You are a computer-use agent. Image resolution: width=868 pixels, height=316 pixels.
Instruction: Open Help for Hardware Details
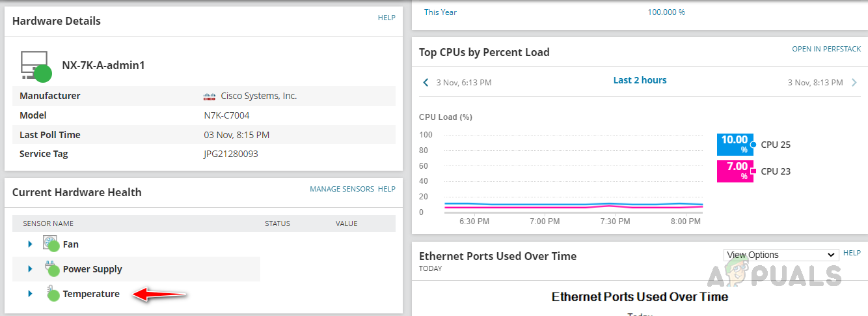pyautogui.click(x=387, y=18)
